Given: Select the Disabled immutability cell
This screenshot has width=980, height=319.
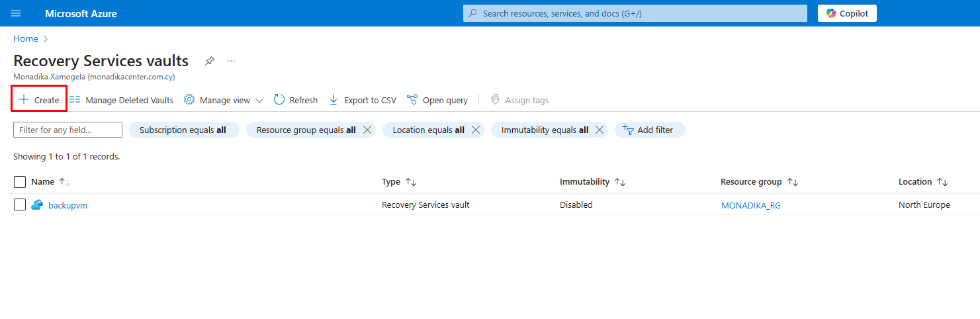Looking at the screenshot, I should pyautogui.click(x=576, y=205).
